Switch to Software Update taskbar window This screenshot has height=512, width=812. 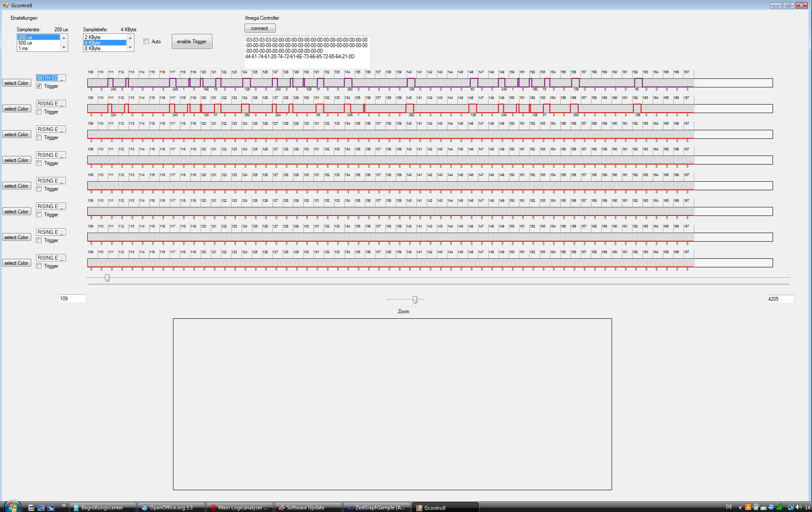point(308,507)
